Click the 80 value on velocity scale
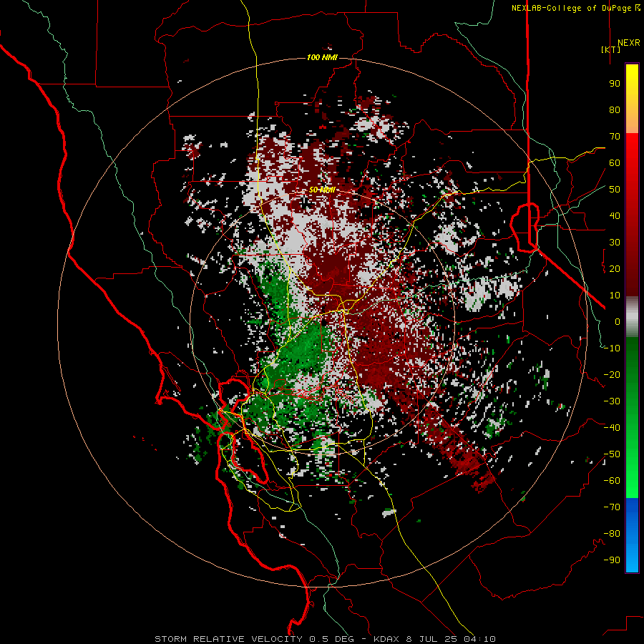644x644 pixels. click(615, 109)
